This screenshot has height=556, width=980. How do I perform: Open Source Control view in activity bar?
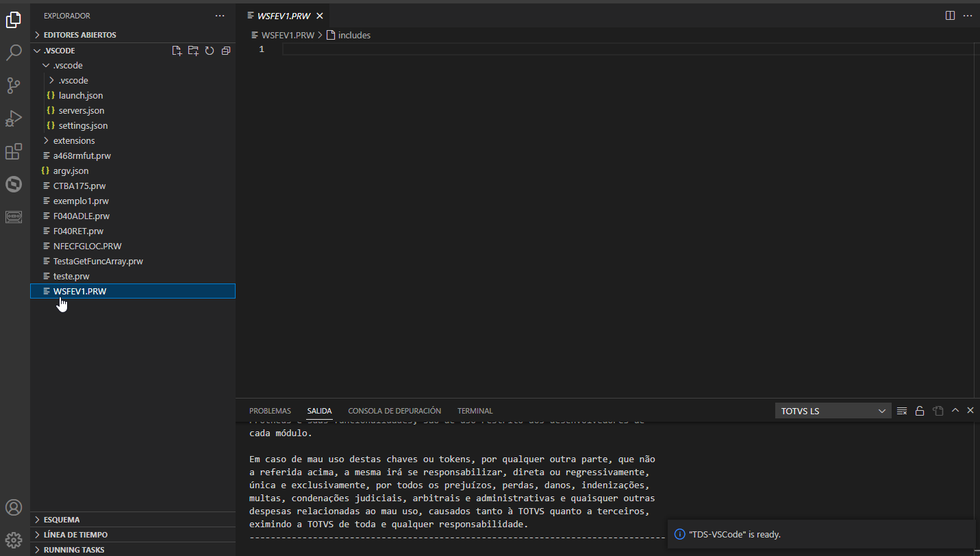click(14, 86)
